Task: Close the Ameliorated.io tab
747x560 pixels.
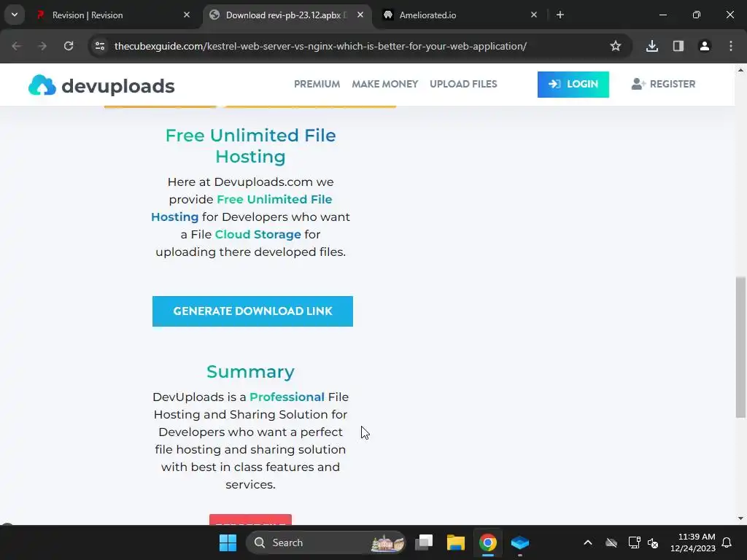Action: tap(534, 15)
